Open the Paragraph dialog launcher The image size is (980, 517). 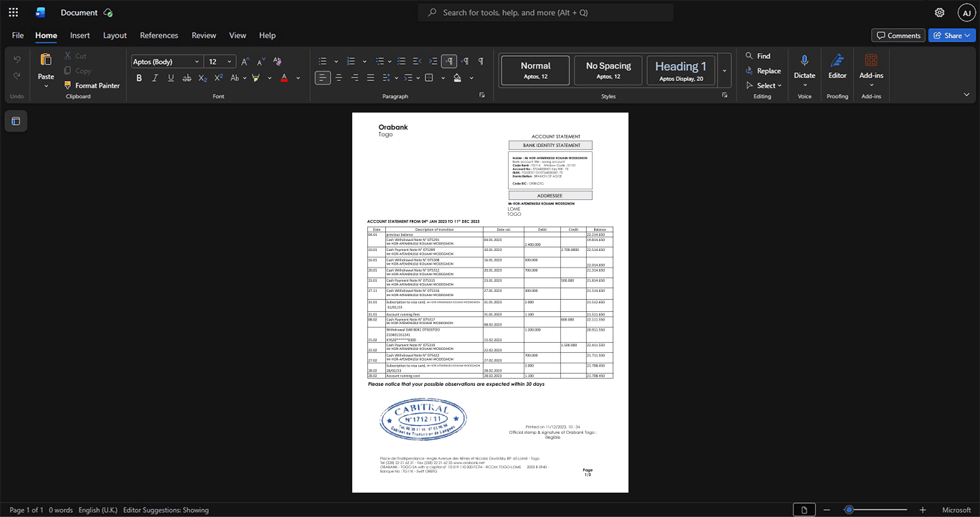(482, 95)
